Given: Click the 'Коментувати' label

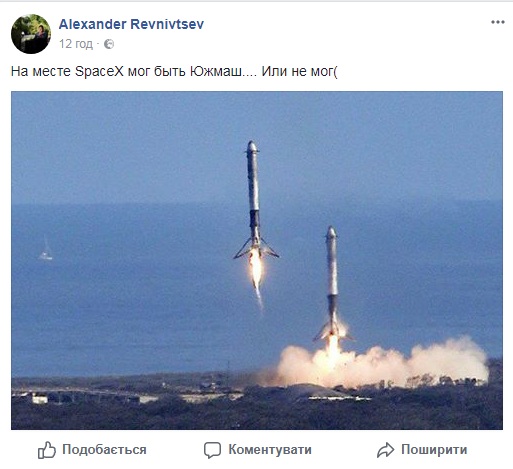Looking at the screenshot, I should [270, 450].
